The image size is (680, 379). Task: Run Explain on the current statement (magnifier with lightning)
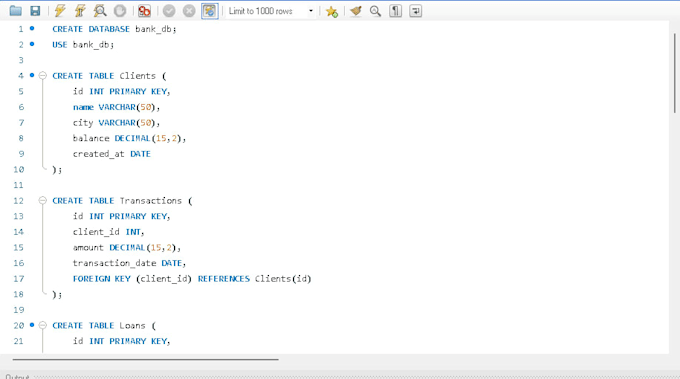100,11
